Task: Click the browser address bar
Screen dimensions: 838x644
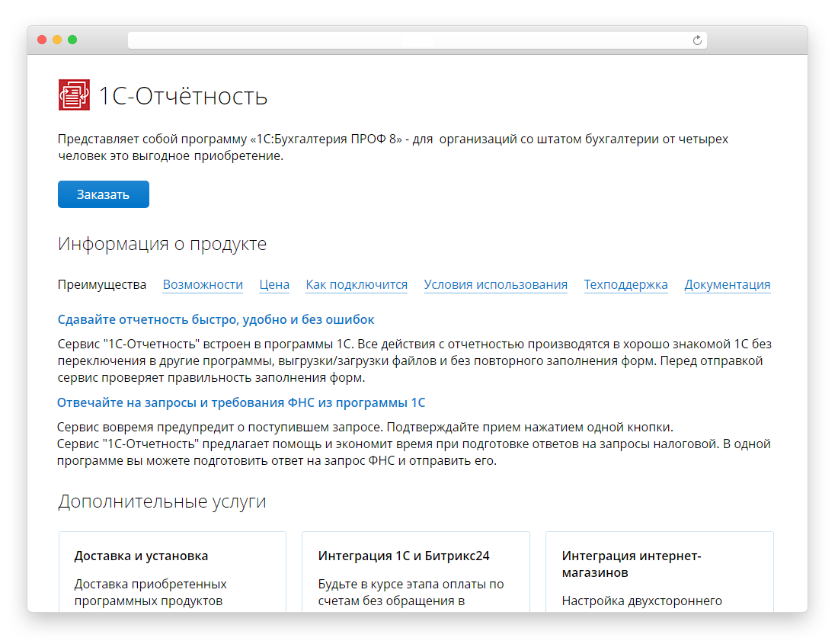Action: 411,40
